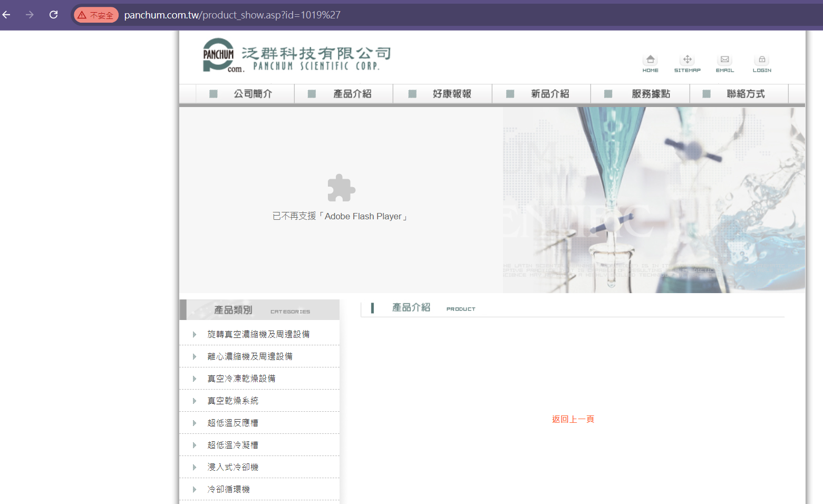Click arrow beside 旋轉真空濃縮機及周邊設備
Image resolution: width=823 pixels, height=504 pixels.
pyautogui.click(x=195, y=334)
